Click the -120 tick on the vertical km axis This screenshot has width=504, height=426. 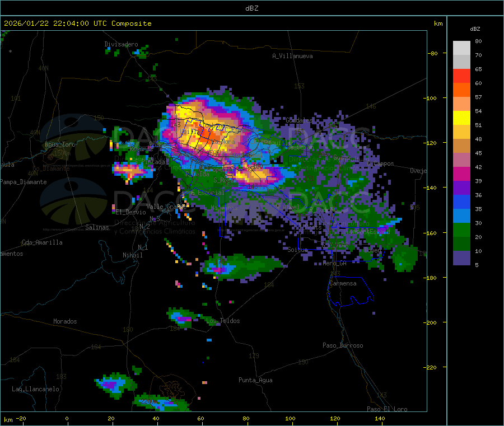431,143
